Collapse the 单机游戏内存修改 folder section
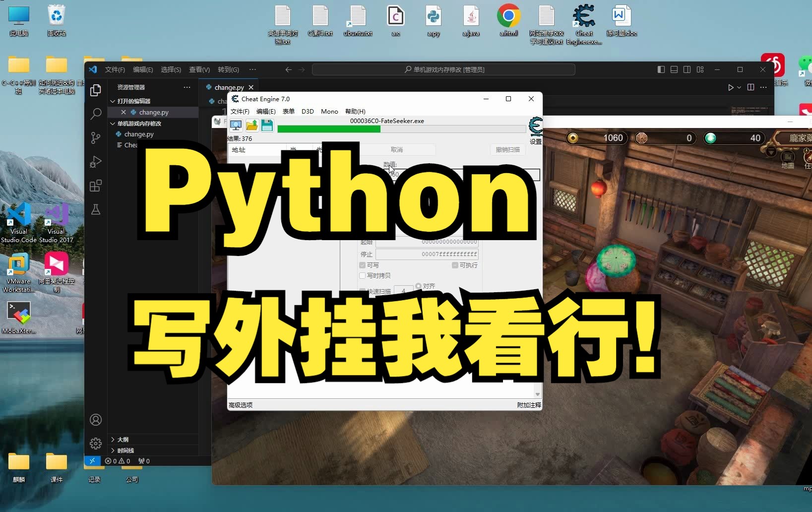The height and width of the screenshot is (512, 812). [x=113, y=124]
